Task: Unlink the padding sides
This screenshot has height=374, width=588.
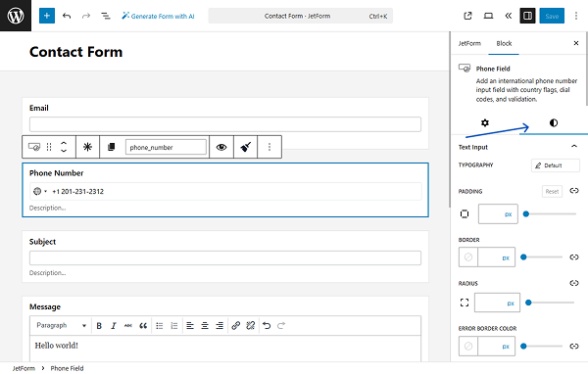Action: pyautogui.click(x=574, y=191)
